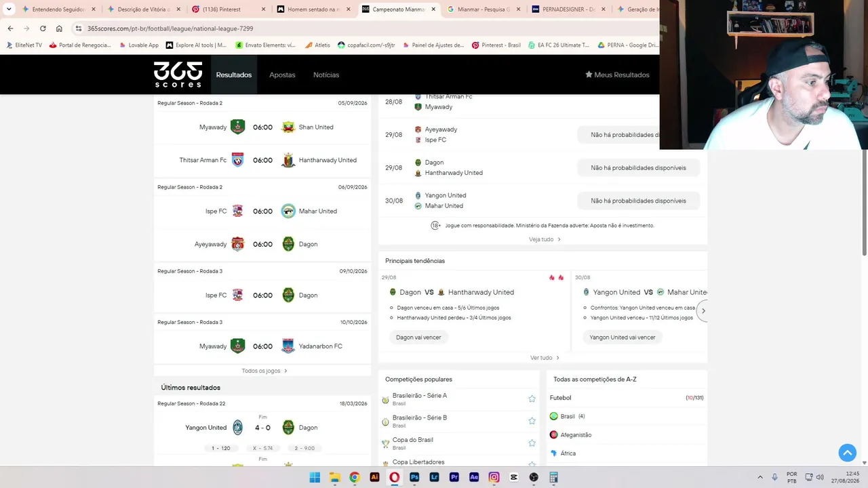Open the Envato Elements bookmark
Image resolution: width=868 pixels, height=488 pixels.
265,45
